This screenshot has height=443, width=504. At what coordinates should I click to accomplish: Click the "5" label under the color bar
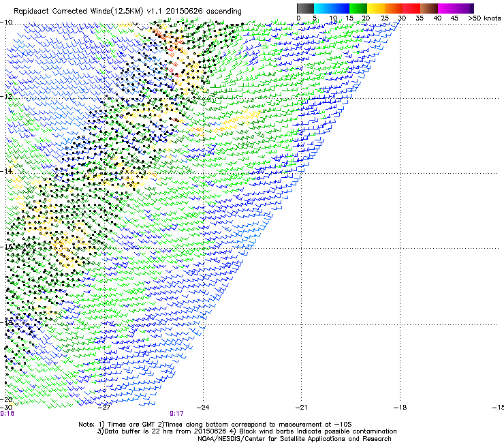pos(315,18)
